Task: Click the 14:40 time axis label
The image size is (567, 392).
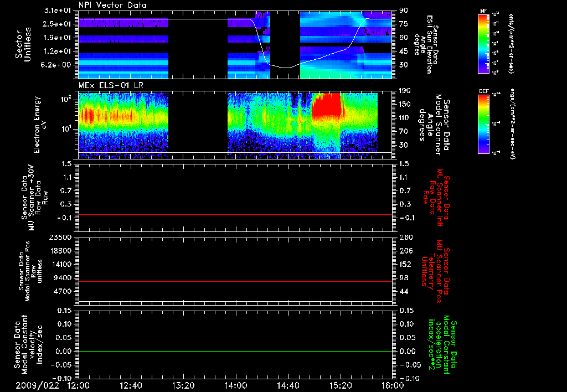Action: pos(288,385)
